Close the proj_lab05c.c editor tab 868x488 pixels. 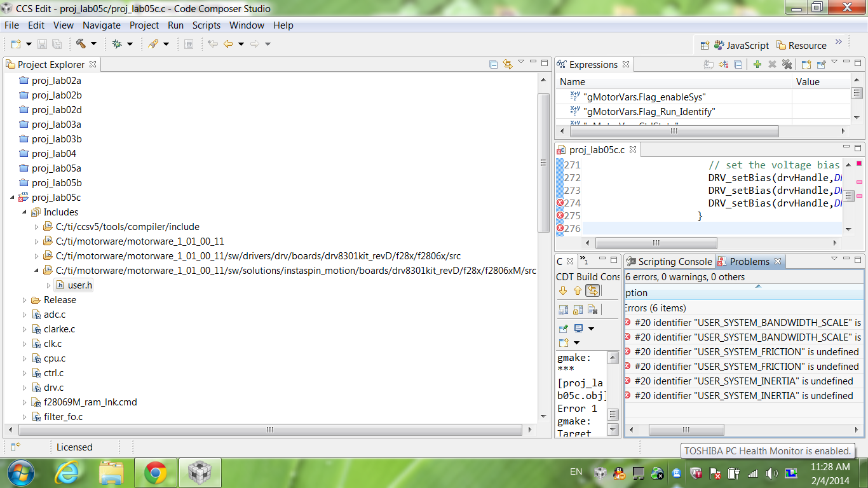point(634,149)
